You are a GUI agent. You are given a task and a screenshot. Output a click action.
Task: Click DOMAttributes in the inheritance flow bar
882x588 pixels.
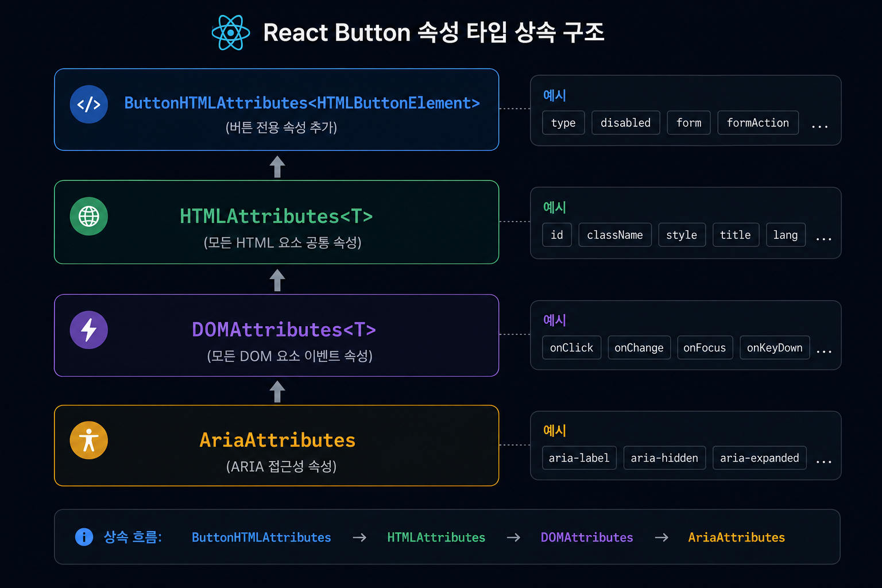(587, 537)
